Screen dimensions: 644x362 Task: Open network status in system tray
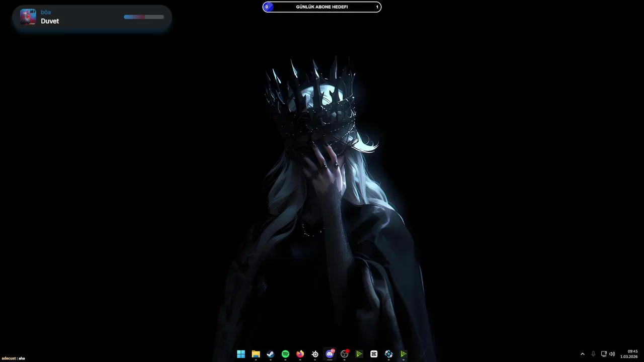[x=604, y=354]
